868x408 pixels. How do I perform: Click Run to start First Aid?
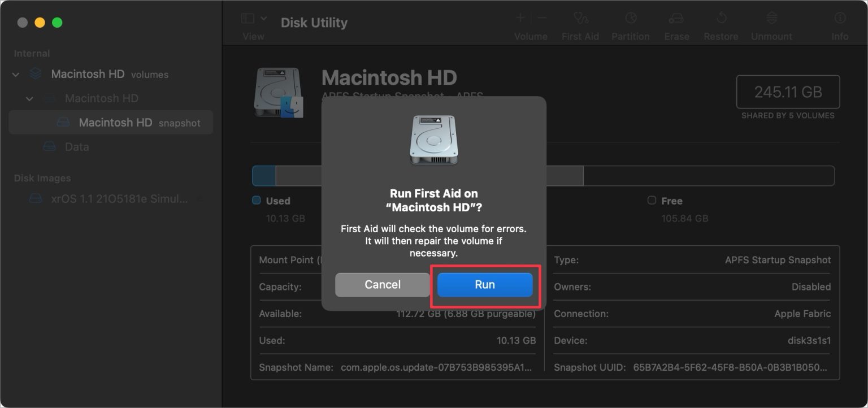point(484,285)
